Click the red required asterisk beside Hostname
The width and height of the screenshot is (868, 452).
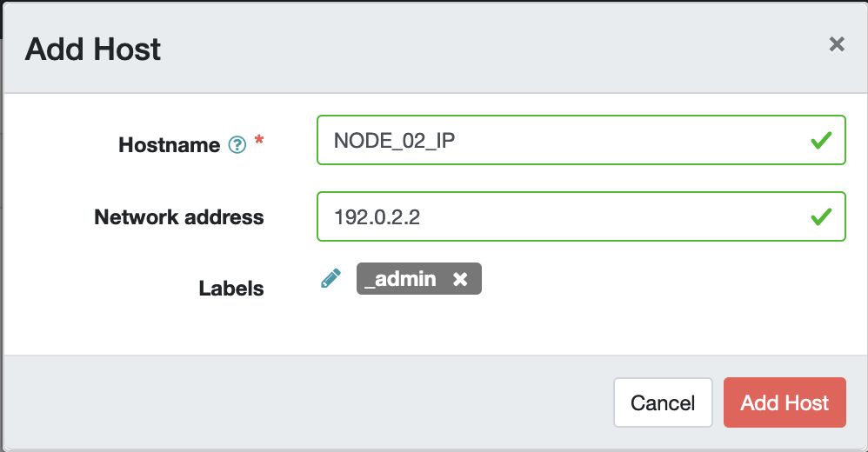point(258,142)
